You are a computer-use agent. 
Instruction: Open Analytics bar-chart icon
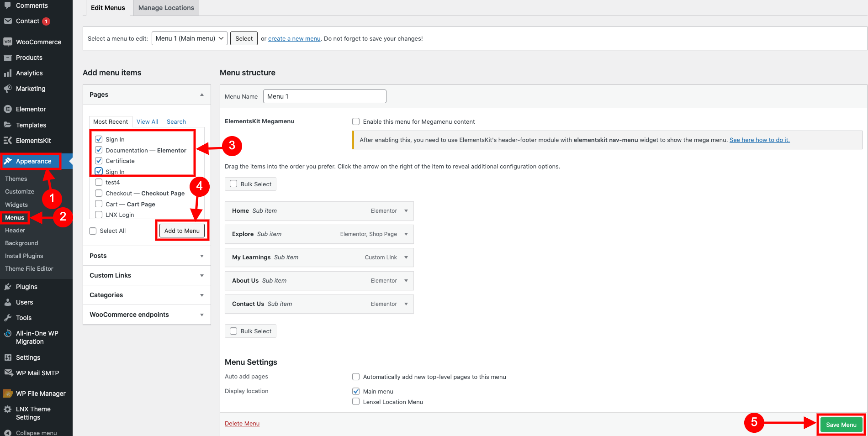click(8, 73)
